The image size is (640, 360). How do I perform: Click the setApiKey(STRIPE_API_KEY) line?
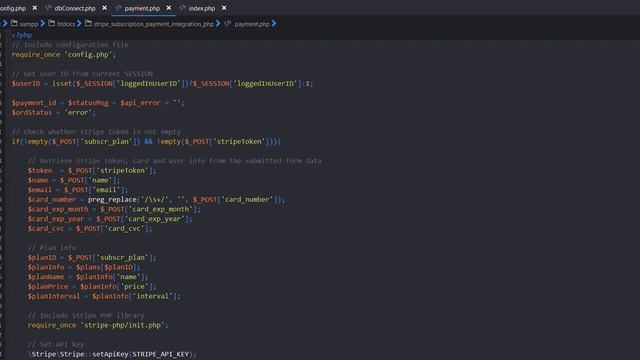[112, 354]
